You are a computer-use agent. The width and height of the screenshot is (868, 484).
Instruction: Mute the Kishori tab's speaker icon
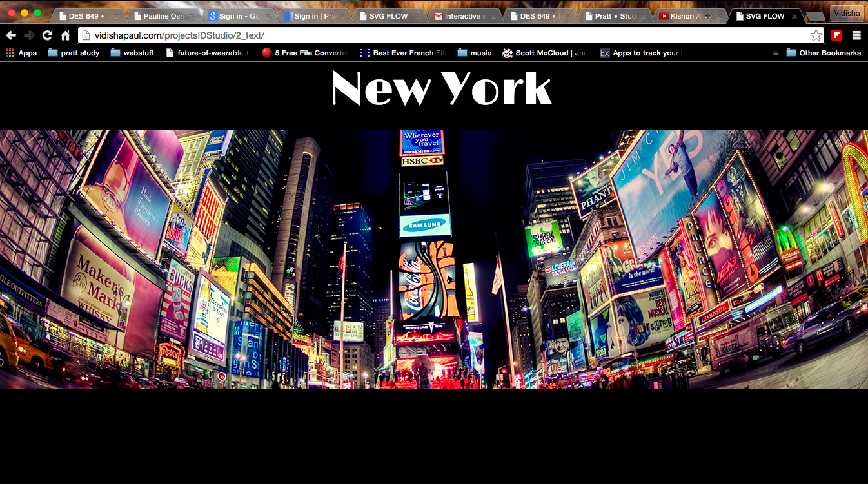[708, 16]
